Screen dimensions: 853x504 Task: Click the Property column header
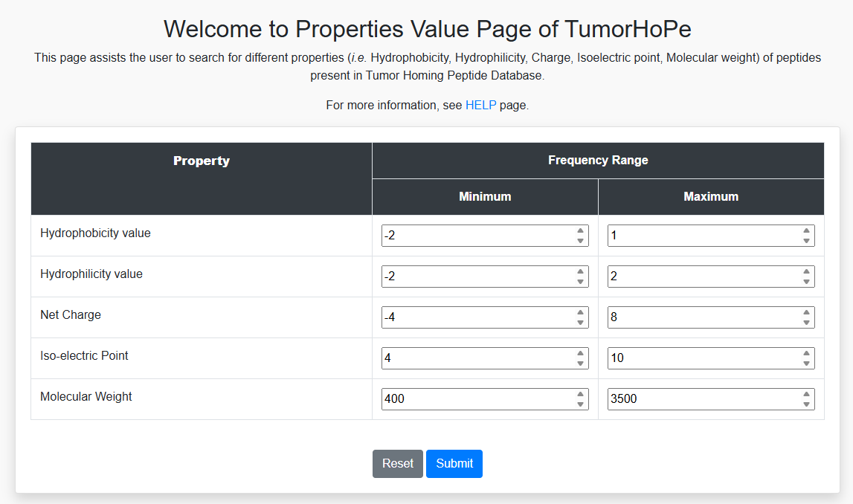point(201,160)
